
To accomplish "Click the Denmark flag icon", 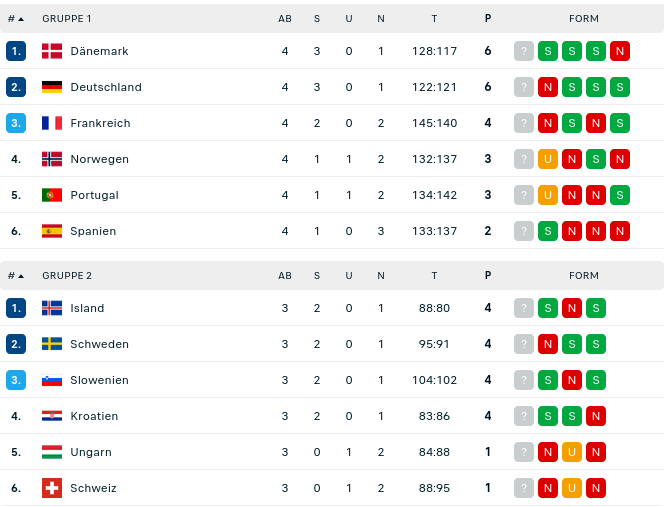I will (52, 51).
